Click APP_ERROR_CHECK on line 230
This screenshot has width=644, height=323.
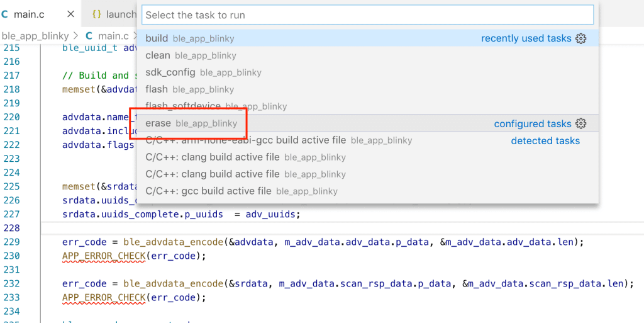(x=104, y=256)
